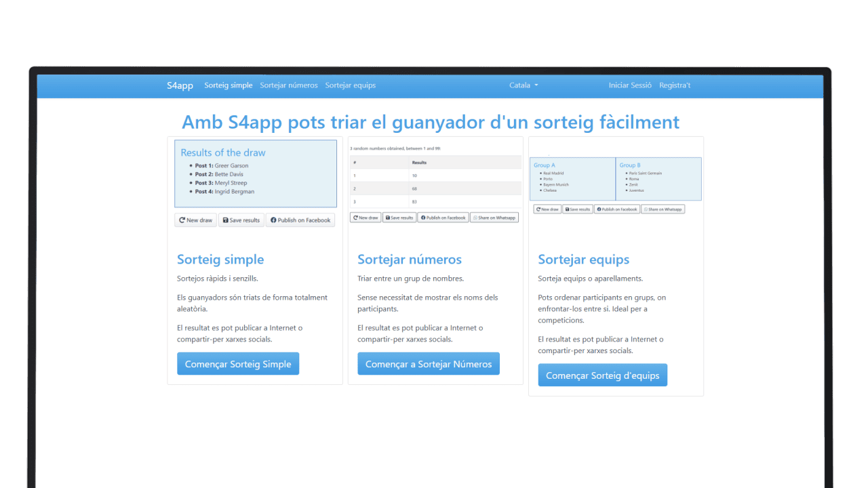868x488 pixels.
Task: Click the Facebook icon in the teams card Publish button
Action: click(599, 209)
